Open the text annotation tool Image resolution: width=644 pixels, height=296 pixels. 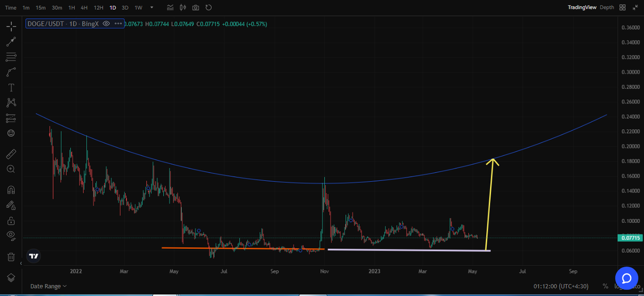point(11,87)
